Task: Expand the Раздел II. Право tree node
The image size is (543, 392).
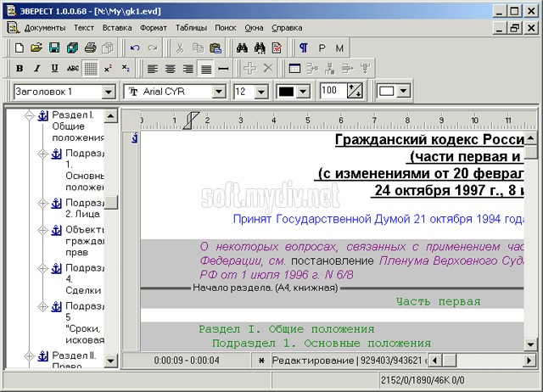Action: [x=30, y=356]
